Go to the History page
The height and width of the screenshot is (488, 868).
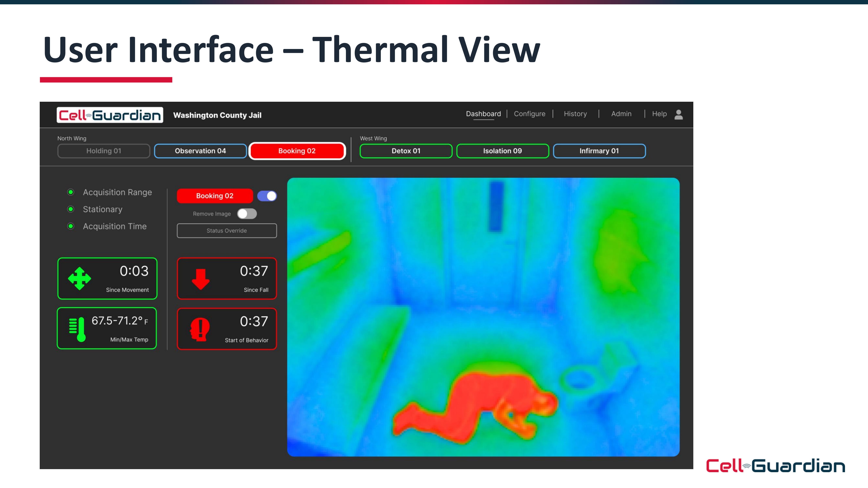(575, 114)
